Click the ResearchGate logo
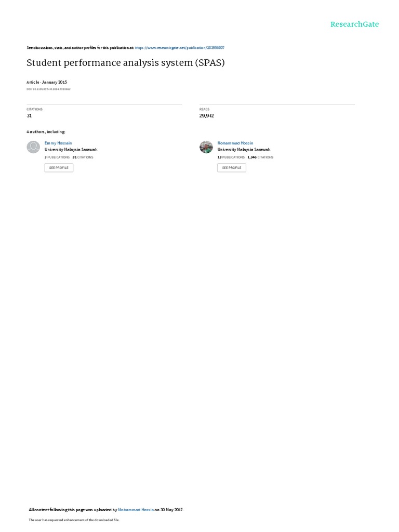Image resolution: width=399 pixels, height=532 pixels. pos(354,24)
